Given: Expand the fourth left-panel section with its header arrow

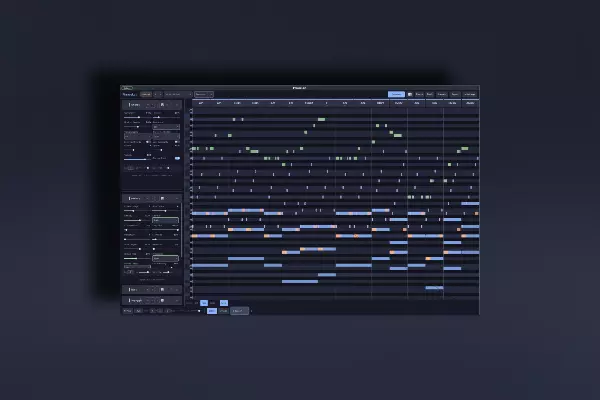Looking at the screenshot, I should [x=177, y=300].
